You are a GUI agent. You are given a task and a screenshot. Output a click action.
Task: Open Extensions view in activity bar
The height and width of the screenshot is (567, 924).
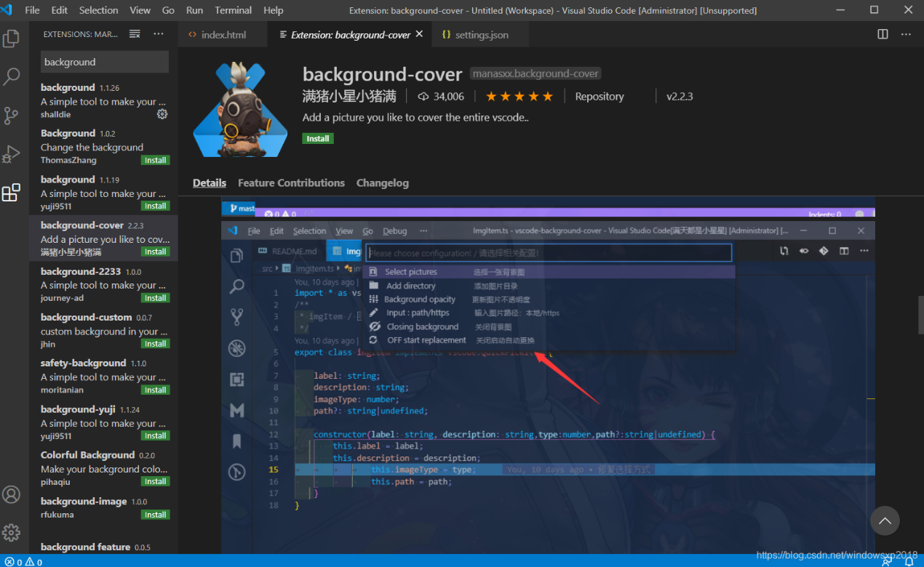[12, 193]
